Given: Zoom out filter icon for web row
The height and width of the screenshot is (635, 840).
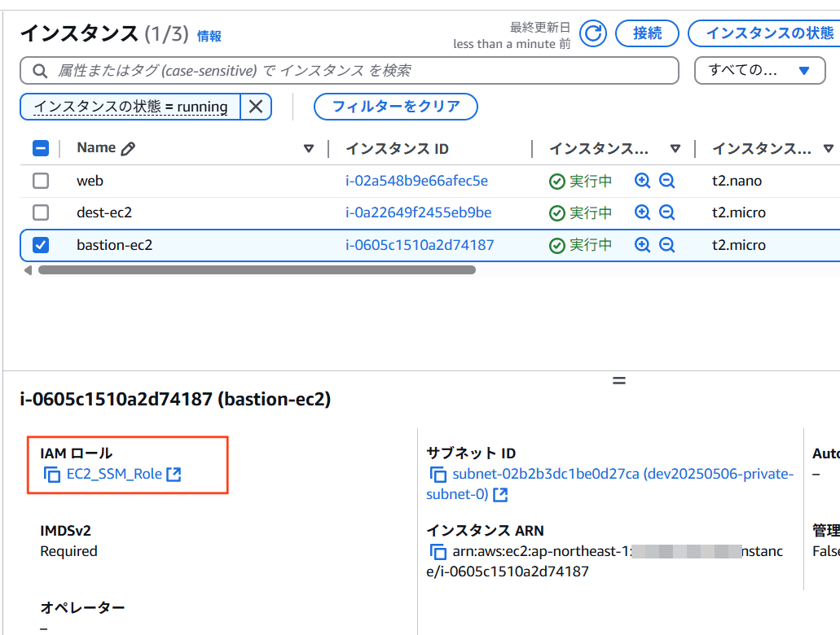Looking at the screenshot, I should pyautogui.click(x=666, y=181).
